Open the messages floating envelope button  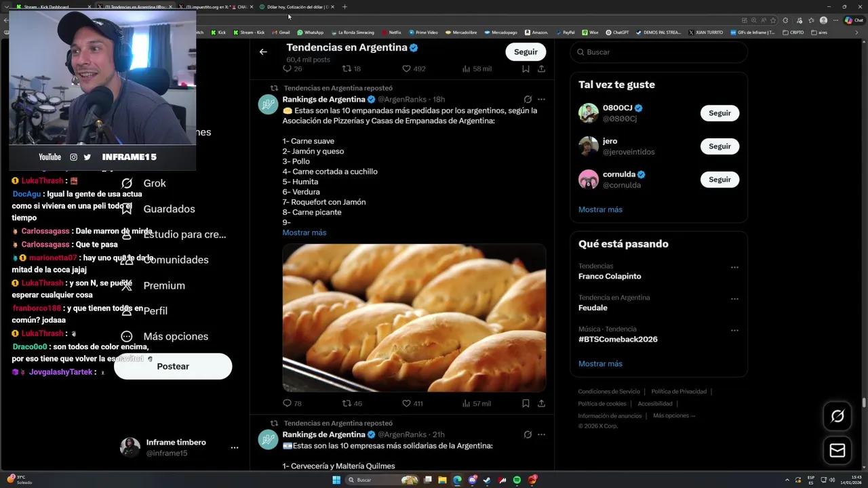point(837,451)
